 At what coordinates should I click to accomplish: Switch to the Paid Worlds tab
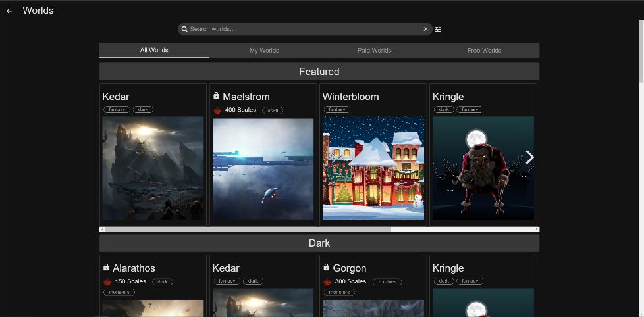(x=374, y=50)
